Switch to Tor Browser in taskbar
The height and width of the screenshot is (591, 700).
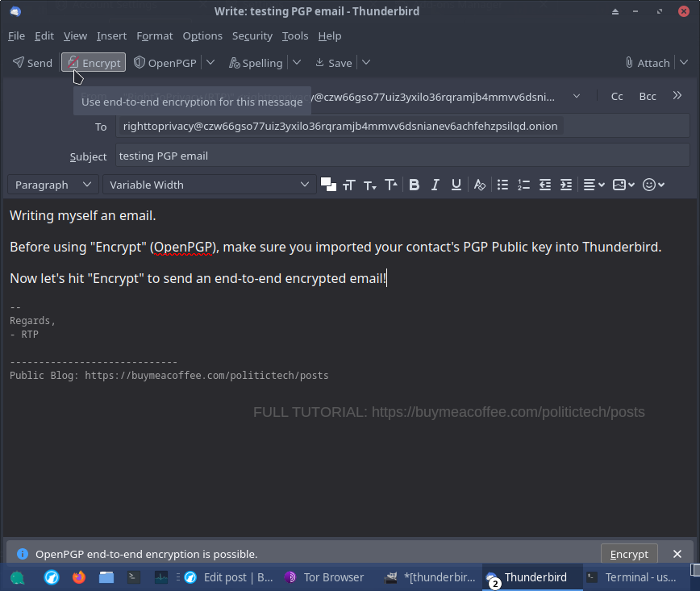(324, 577)
